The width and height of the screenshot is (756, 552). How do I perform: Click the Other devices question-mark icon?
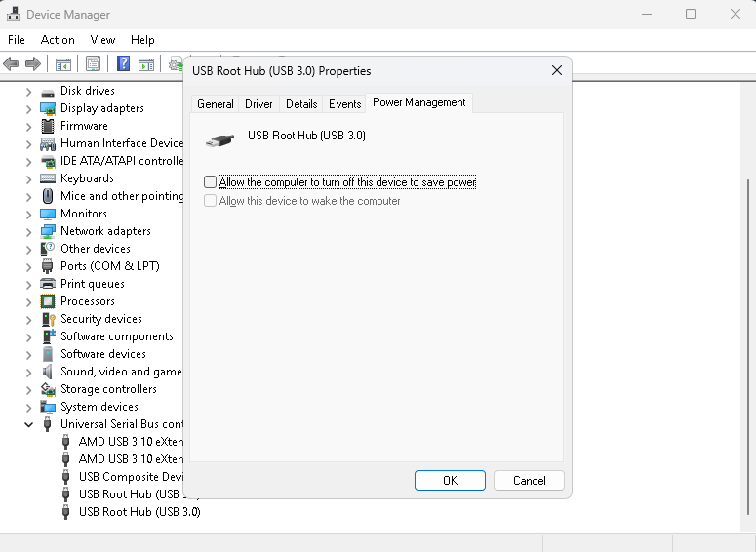[x=47, y=249]
